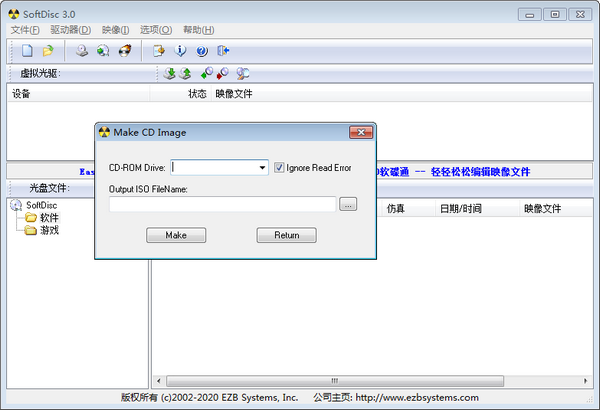The height and width of the screenshot is (410, 600).
Task: Click the 映像文件 column header in drive list
Action: [x=402, y=94]
